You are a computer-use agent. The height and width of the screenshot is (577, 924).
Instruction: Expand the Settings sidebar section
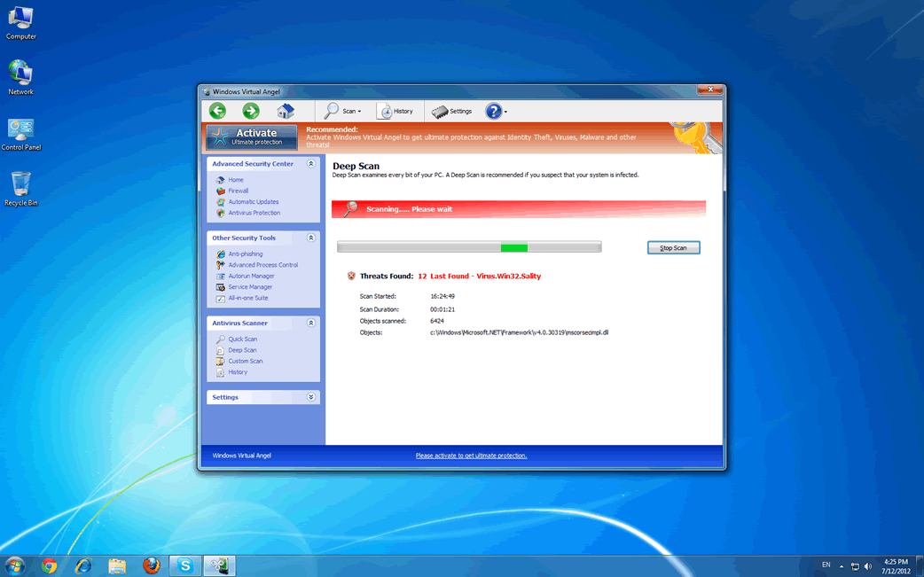point(310,397)
